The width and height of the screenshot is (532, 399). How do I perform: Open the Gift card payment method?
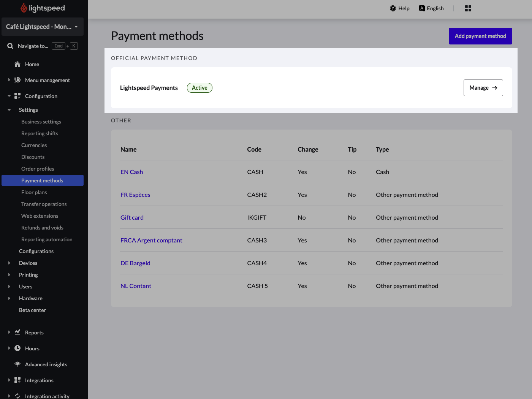pos(132,217)
